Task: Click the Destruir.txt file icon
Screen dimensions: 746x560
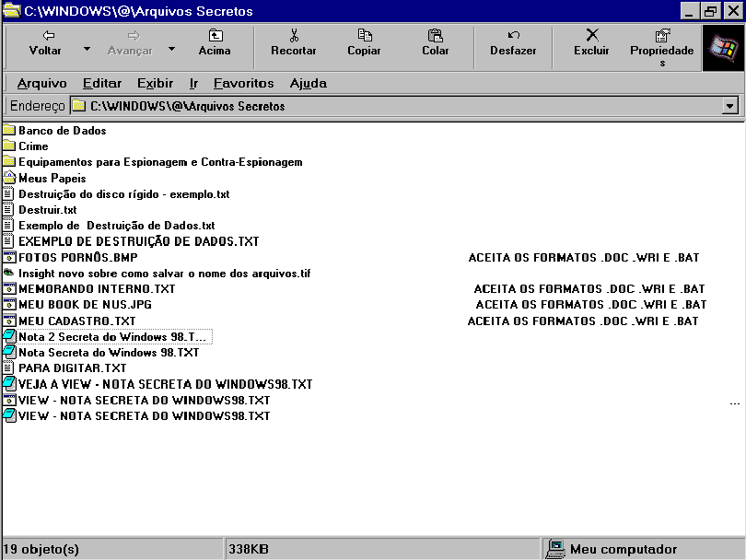Action: point(8,209)
